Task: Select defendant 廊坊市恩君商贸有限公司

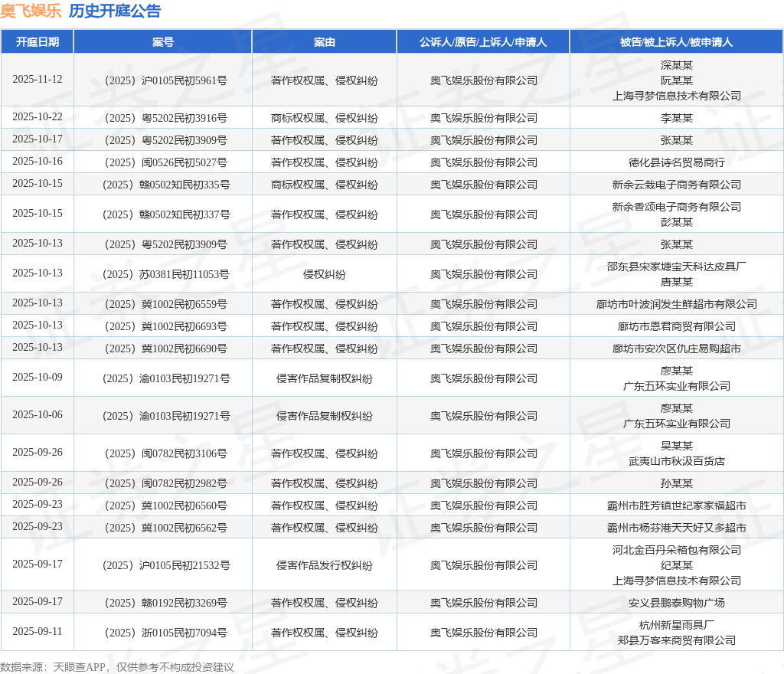Action: tap(677, 326)
